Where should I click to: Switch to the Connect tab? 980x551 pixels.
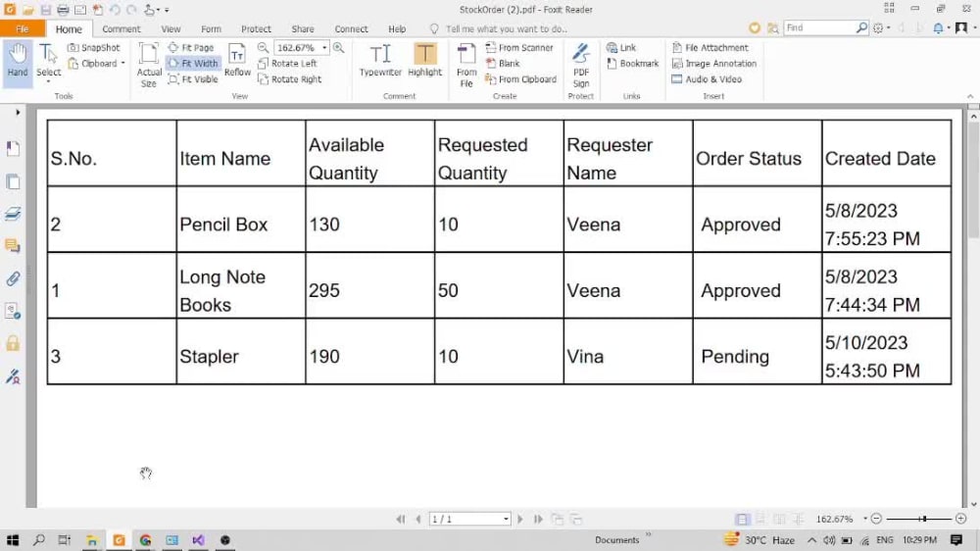coord(351,28)
